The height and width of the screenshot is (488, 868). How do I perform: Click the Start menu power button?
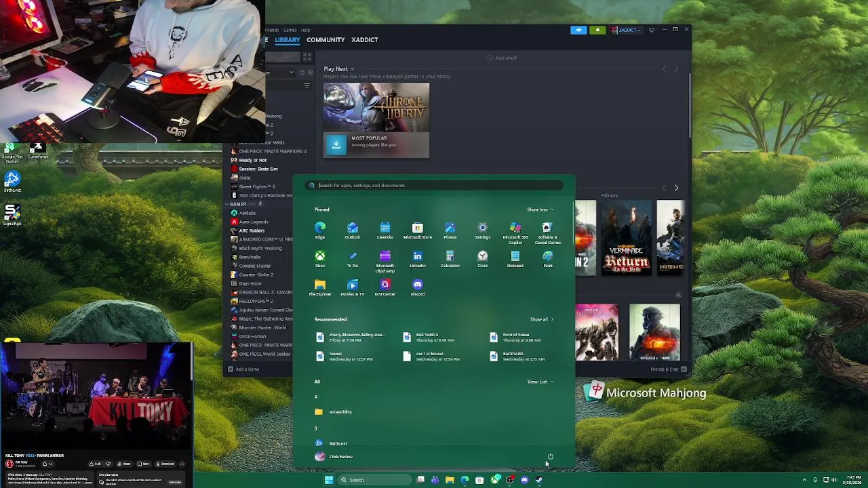tap(551, 457)
